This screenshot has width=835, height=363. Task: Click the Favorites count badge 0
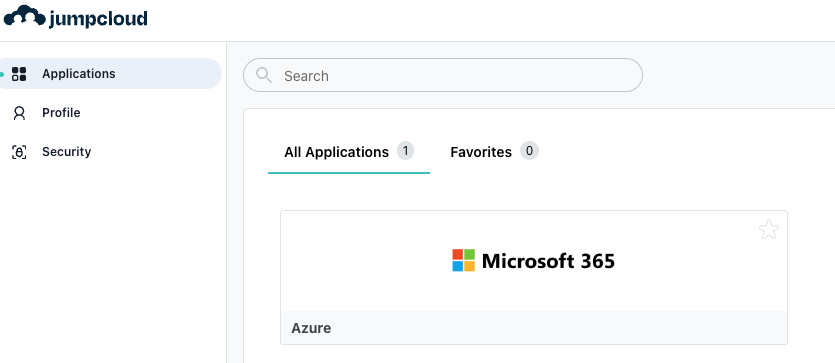coord(529,151)
